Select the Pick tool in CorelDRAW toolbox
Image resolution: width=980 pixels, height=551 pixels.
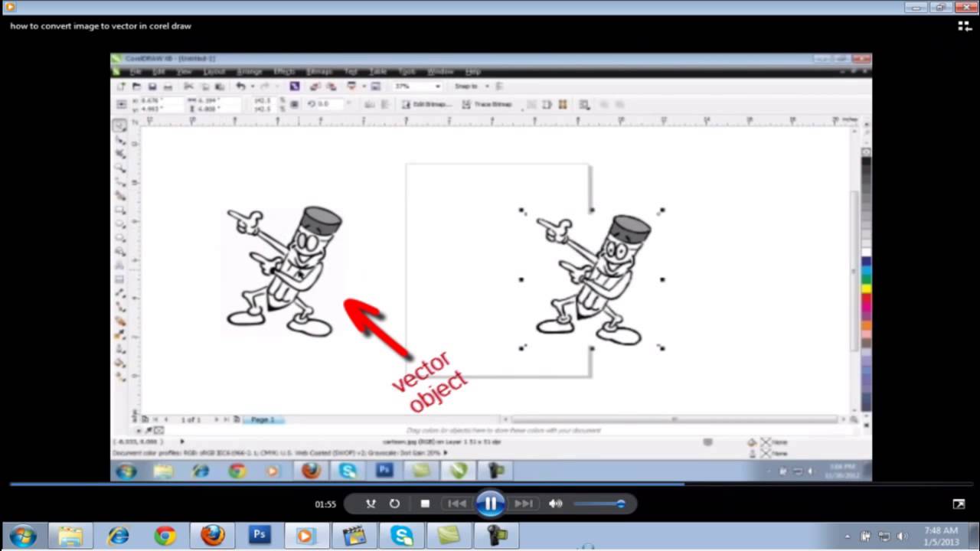point(120,125)
